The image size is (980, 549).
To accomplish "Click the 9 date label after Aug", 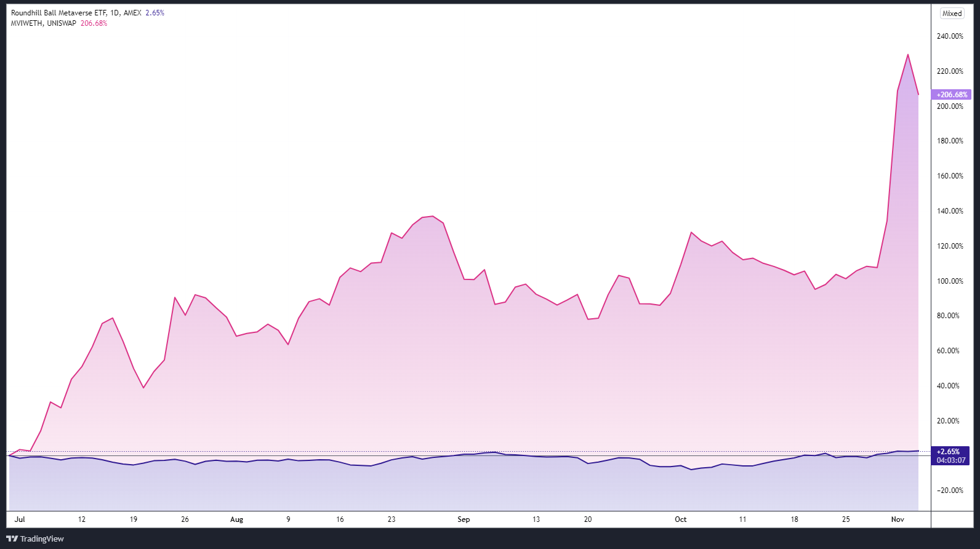I will pos(288,519).
